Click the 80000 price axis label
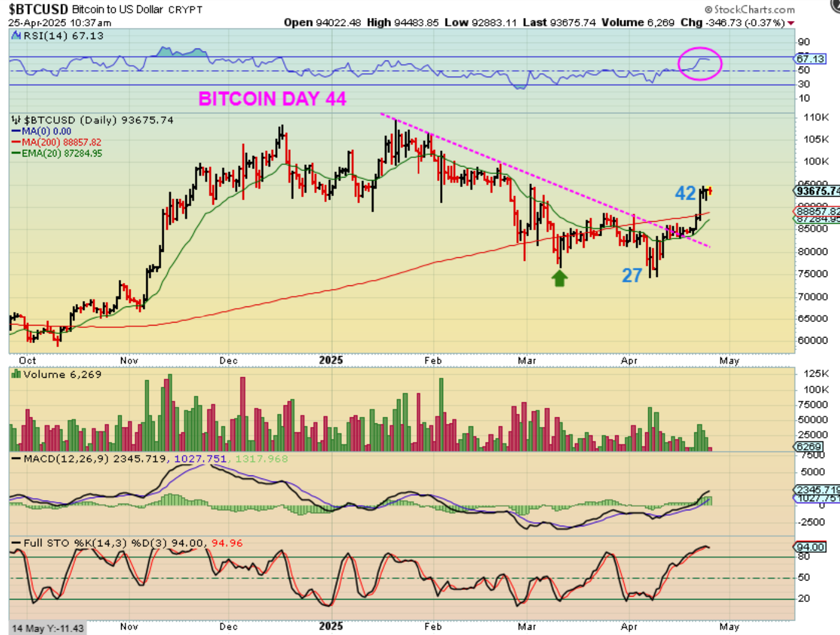 click(812, 252)
